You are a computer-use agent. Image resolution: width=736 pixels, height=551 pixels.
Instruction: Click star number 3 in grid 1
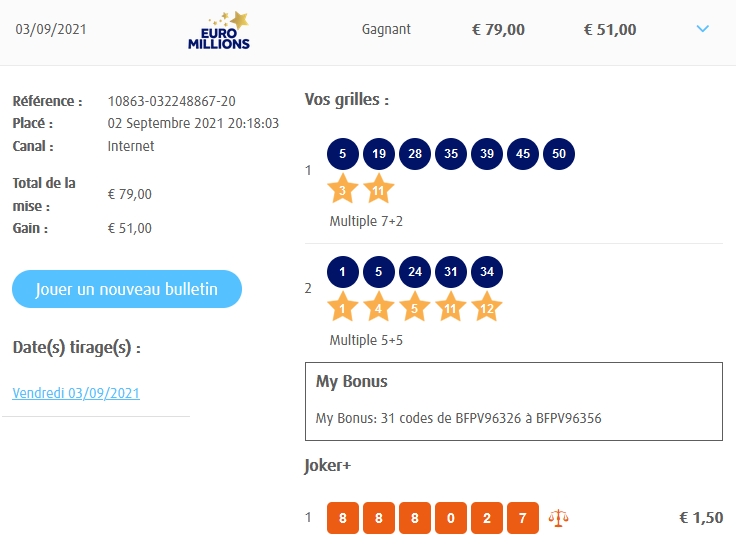[343, 188]
